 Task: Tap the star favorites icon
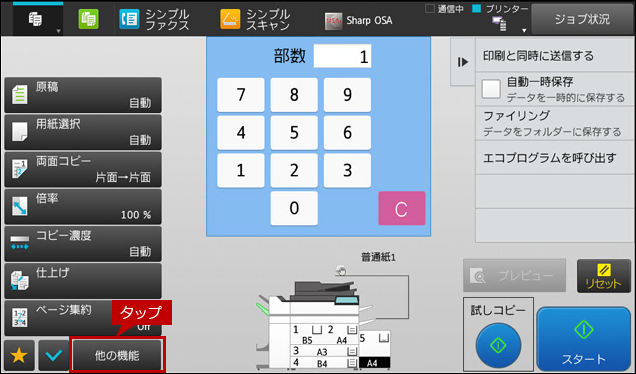[x=19, y=355]
